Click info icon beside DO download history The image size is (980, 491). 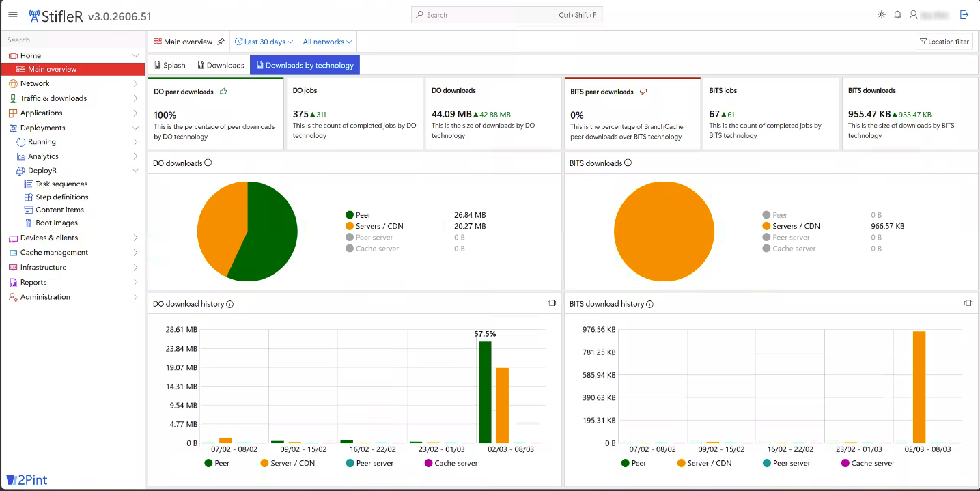(229, 304)
